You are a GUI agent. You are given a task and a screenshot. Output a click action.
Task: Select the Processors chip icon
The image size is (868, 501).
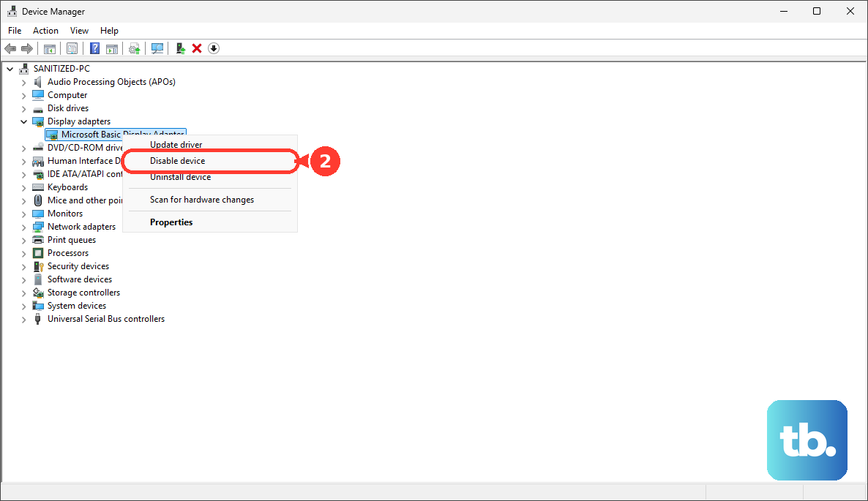[x=37, y=253]
